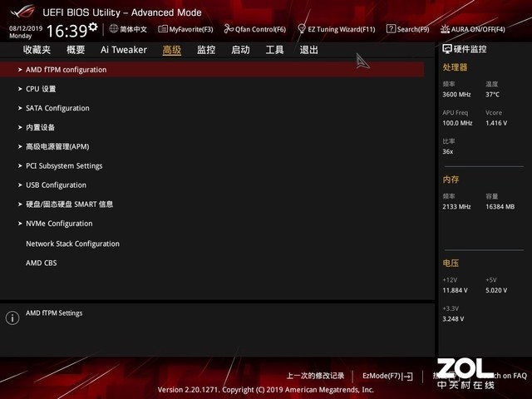The image size is (532, 399).
Task: Click the EzMode exit arrow icon
Action: tap(408, 376)
